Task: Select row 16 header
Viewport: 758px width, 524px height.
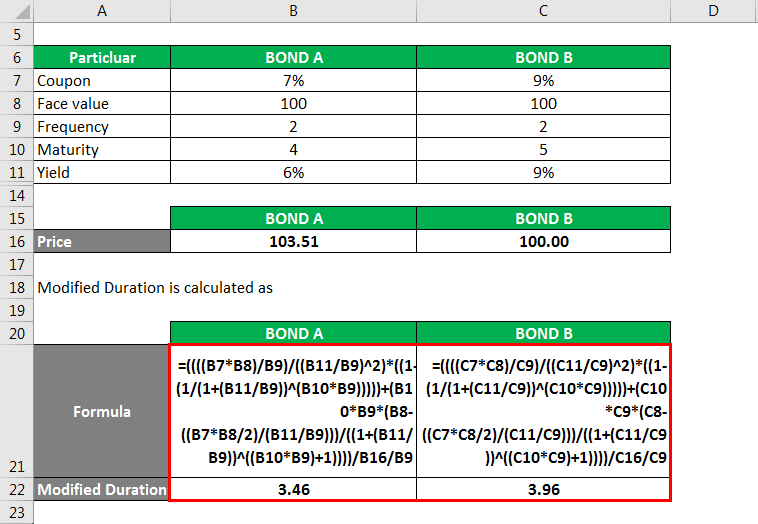Action: (x=16, y=241)
